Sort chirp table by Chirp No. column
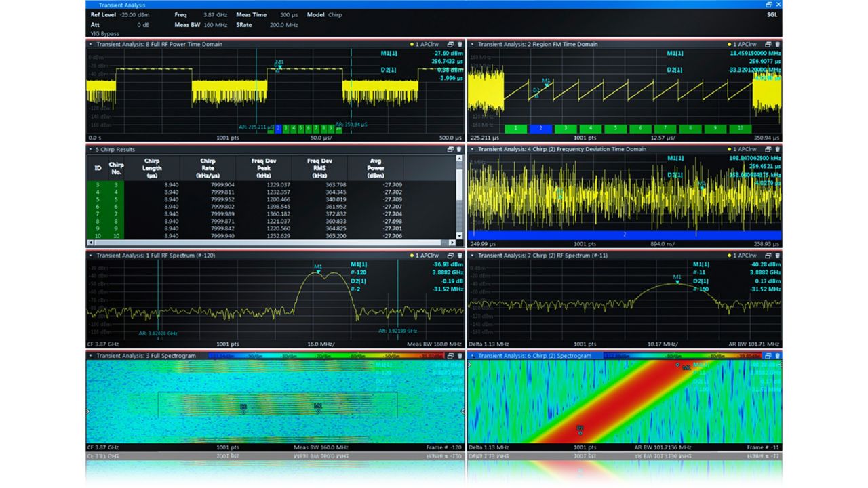868x488 pixels. tap(117, 168)
